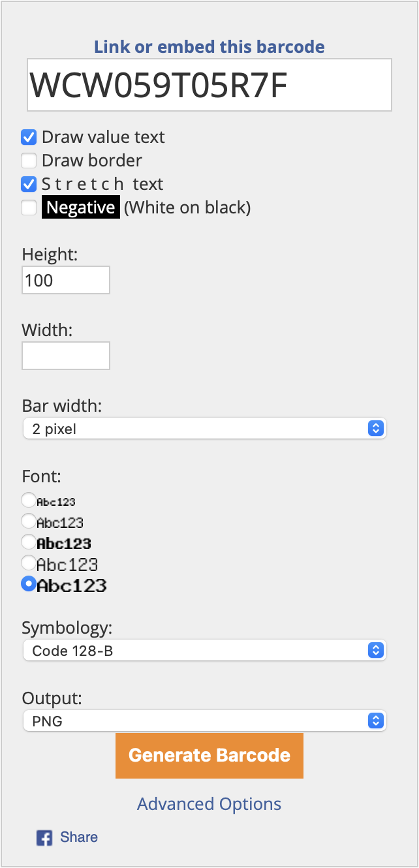This screenshot has height=868, width=419.
Task: Toggle the Negative white on black checkbox
Action: pos(29,208)
